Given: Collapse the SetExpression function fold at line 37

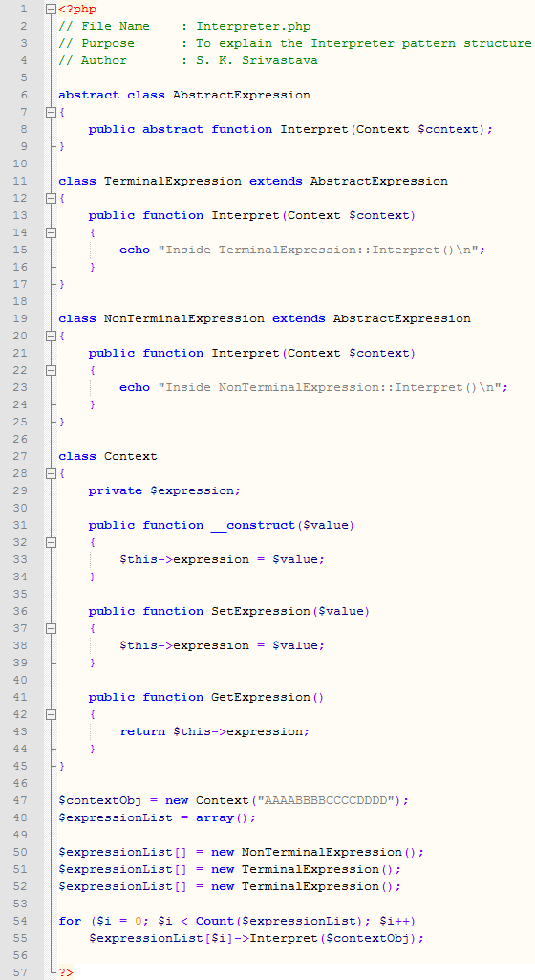Looking at the screenshot, I should coord(51,628).
